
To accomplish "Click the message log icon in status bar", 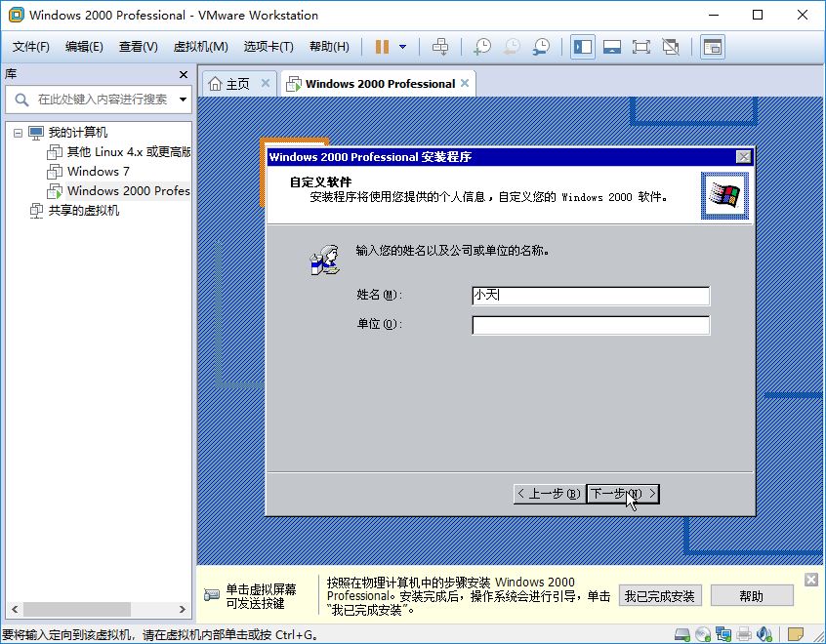I will click(796, 634).
